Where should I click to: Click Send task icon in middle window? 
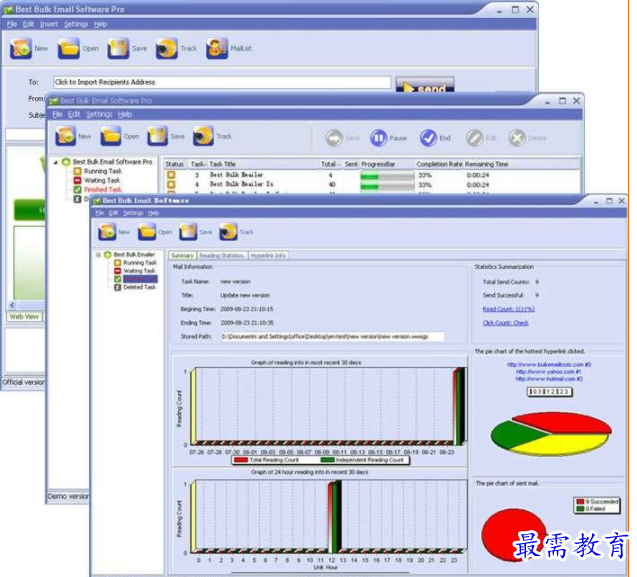pos(334,138)
